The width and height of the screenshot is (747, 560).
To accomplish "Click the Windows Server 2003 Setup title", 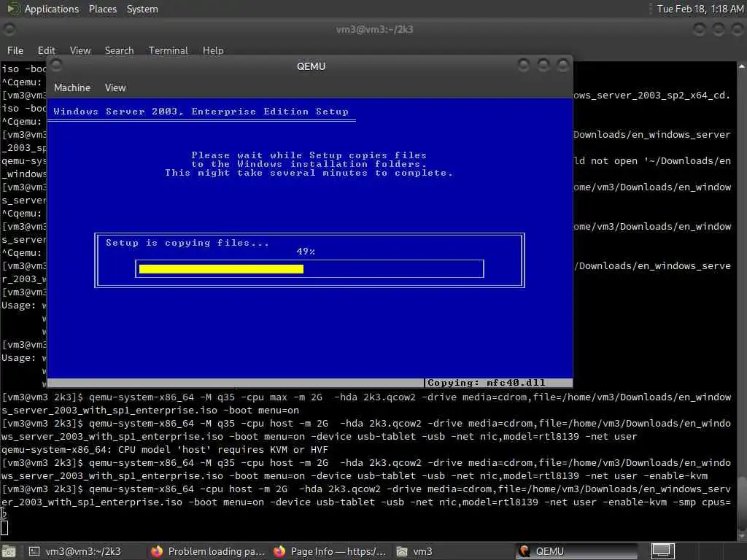I will pyautogui.click(x=201, y=112).
